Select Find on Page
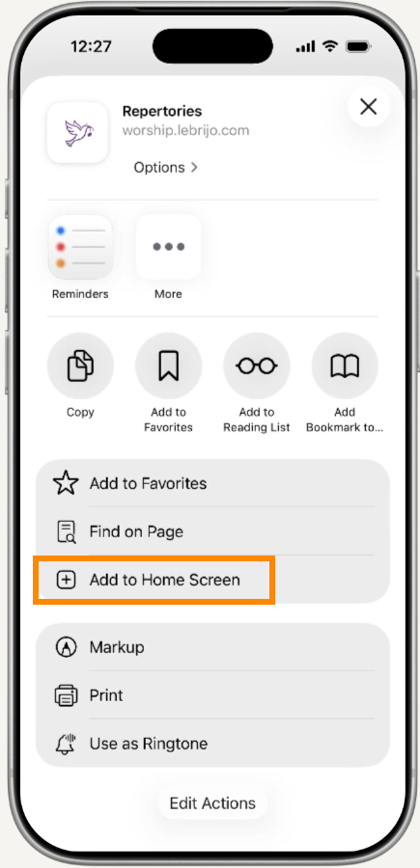This screenshot has width=420, height=868. pyautogui.click(x=212, y=531)
